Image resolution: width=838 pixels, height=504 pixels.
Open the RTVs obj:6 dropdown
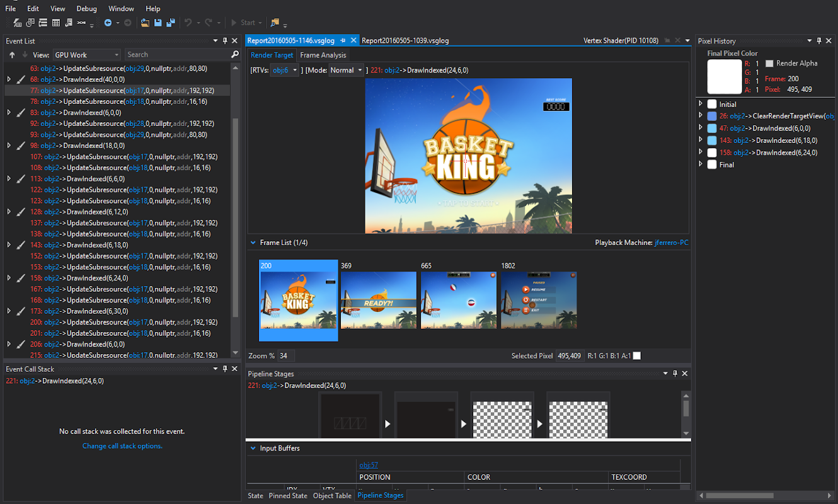[x=284, y=71]
